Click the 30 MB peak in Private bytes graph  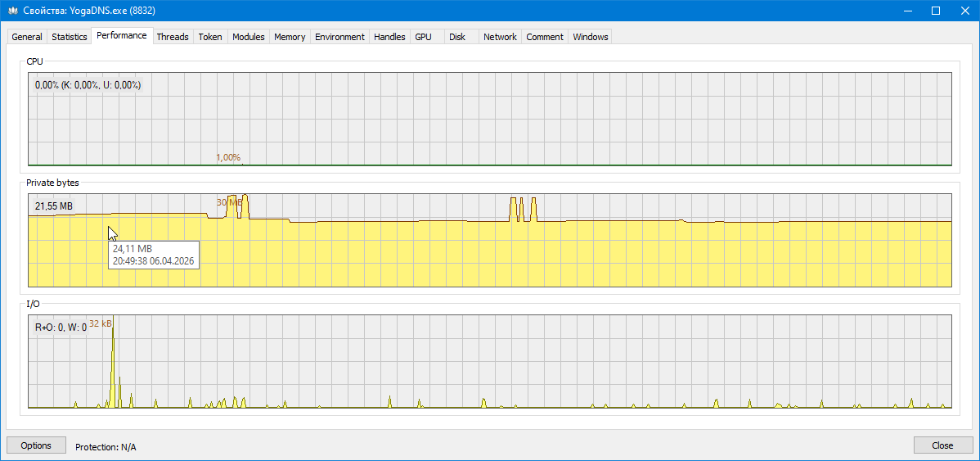pos(244,203)
